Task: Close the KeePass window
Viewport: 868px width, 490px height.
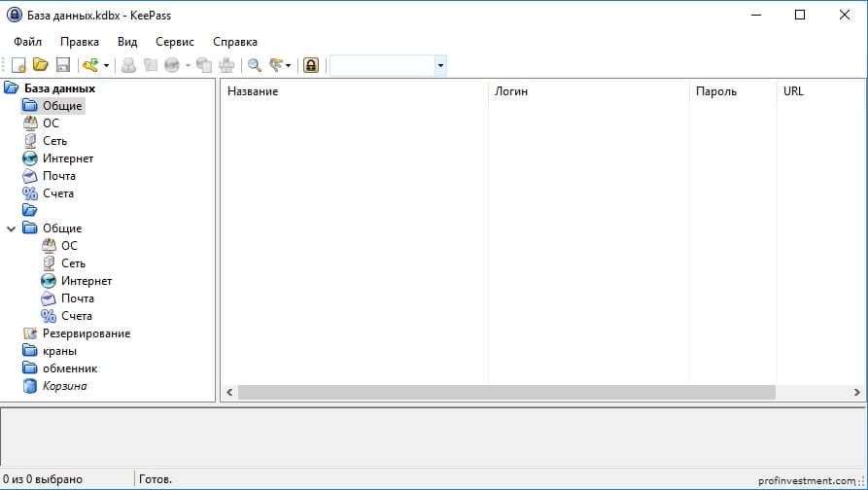Action: point(845,15)
